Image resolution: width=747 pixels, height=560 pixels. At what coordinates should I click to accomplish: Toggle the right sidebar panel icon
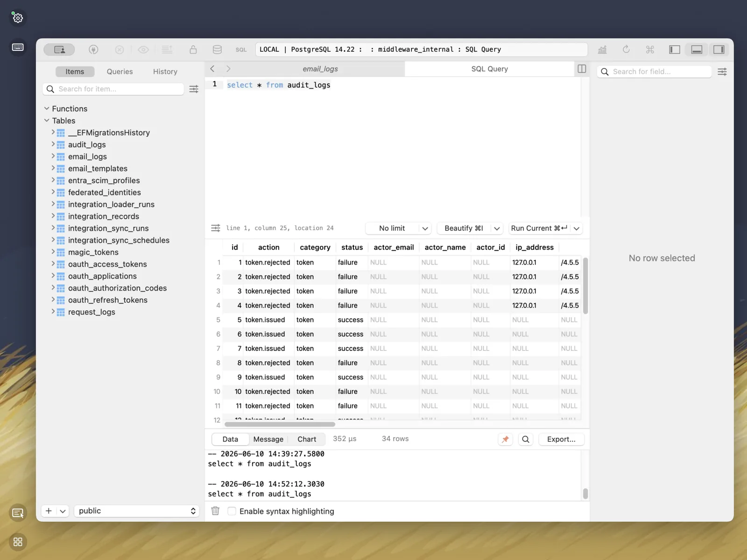click(x=719, y=49)
